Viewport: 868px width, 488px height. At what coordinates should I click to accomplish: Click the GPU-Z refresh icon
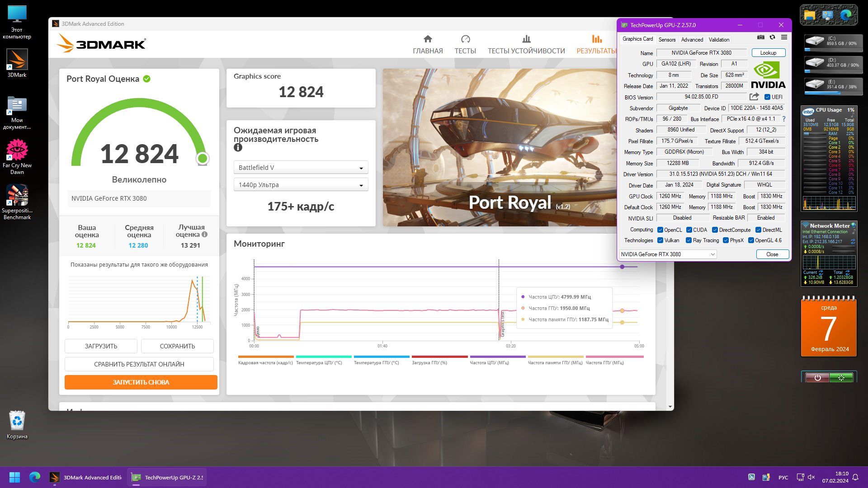point(773,38)
